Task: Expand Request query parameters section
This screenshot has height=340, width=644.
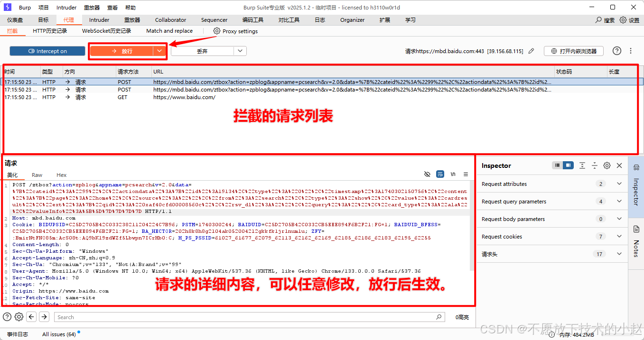Action: click(x=619, y=202)
